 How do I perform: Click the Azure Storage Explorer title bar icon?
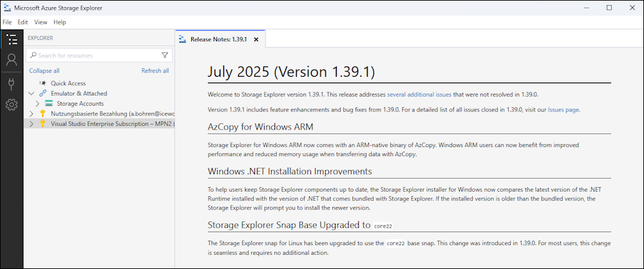coord(7,8)
